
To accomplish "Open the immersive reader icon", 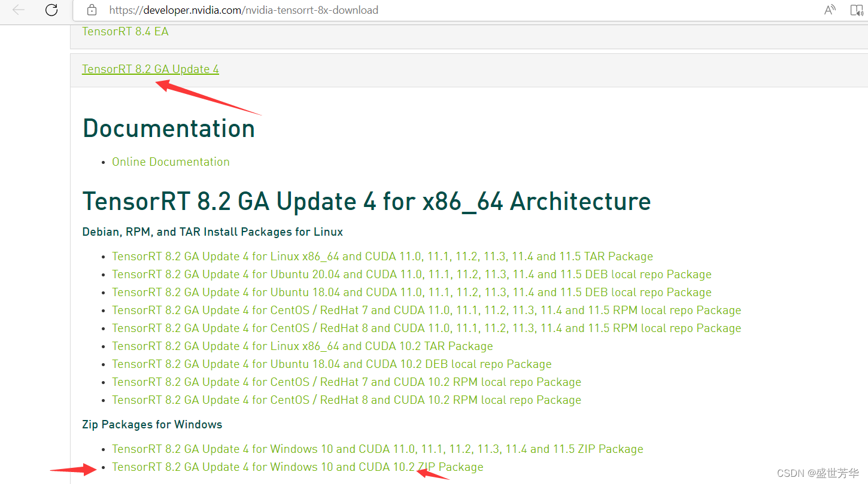I will coord(857,10).
